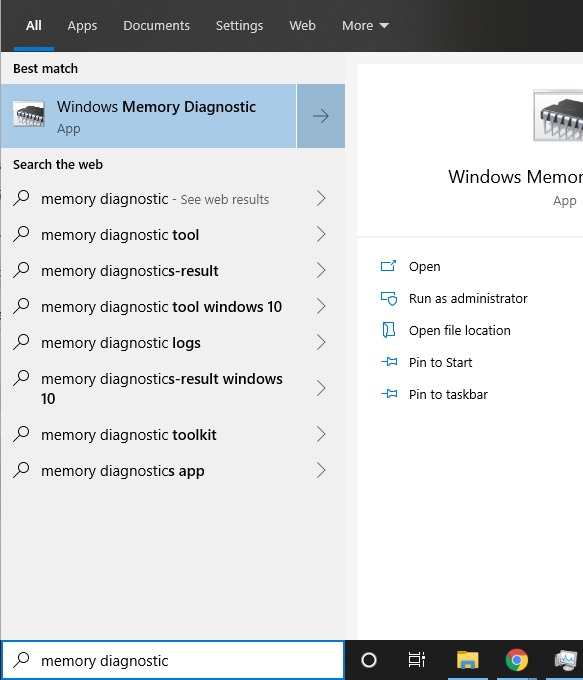
Task: Click search icon beside 'memory diagnostic logs'
Action: (21, 342)
